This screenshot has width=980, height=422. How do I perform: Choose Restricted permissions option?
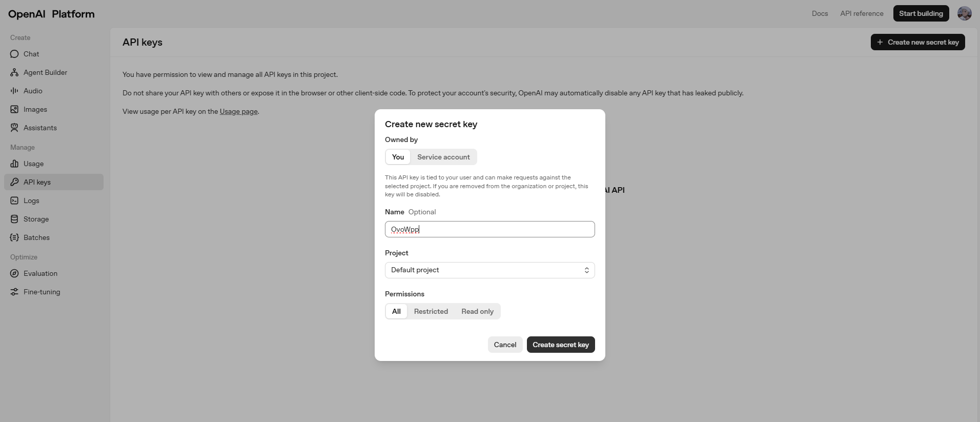(431, 311)
